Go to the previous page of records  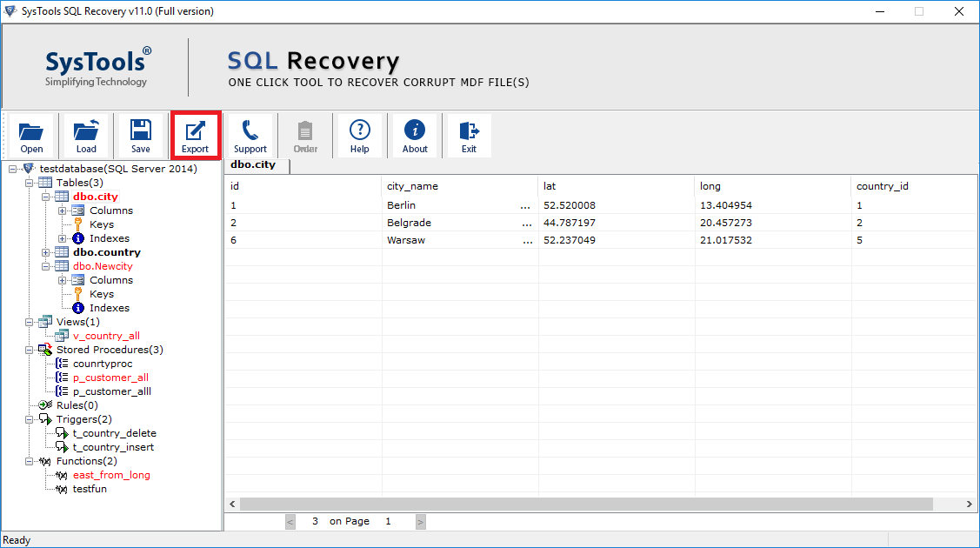point(290,522)
